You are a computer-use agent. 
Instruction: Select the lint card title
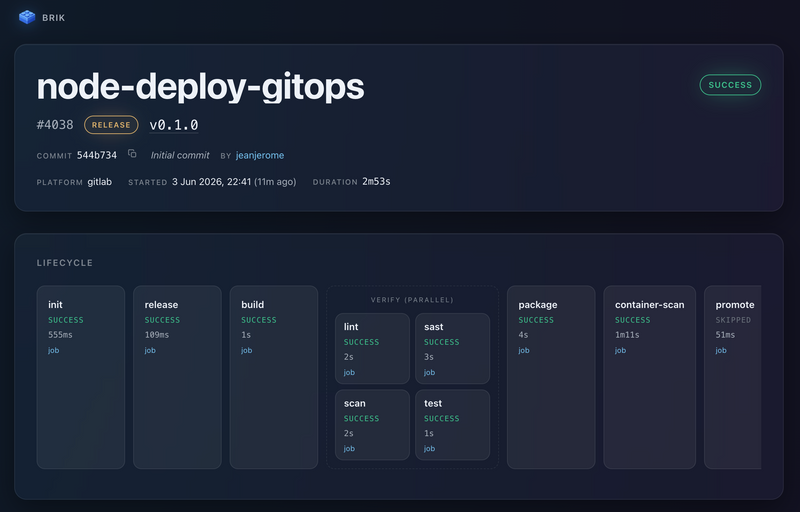point(351,326)
